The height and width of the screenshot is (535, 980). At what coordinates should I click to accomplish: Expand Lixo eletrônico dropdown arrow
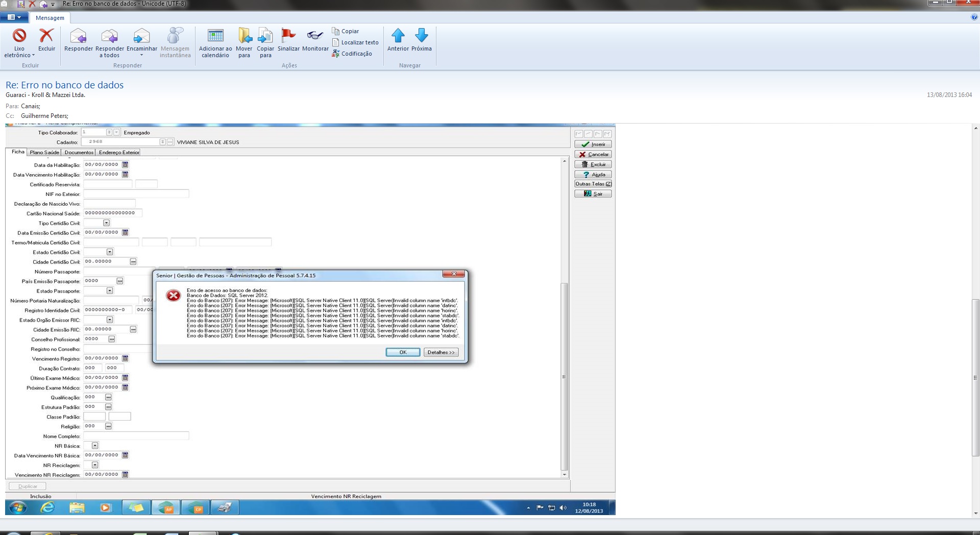(33, 56)
